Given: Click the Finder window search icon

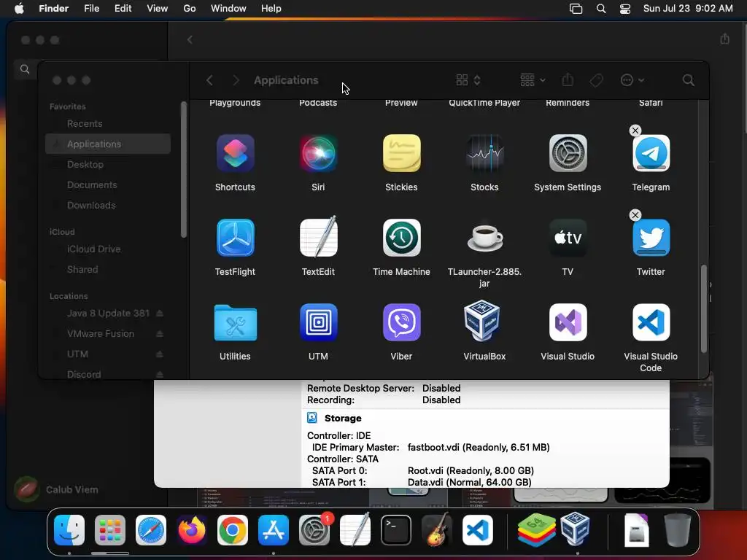Looking at the screenshot, I should pos(689,80).
